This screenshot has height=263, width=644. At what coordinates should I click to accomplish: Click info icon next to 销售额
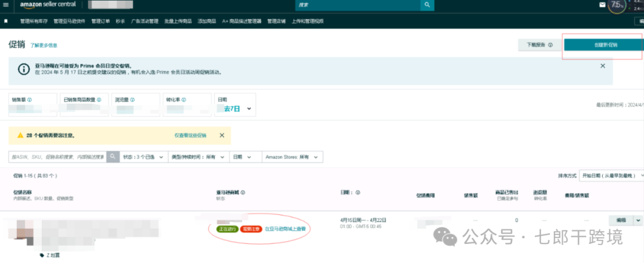pos(30,100)
